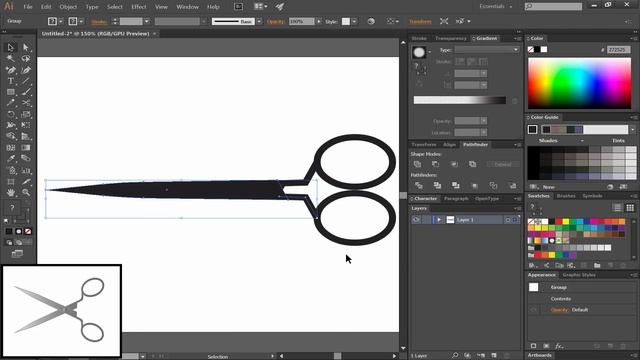Switch to the Align tab
The width and height of the screenshot is (640, 360).
(x=449, y=144)
